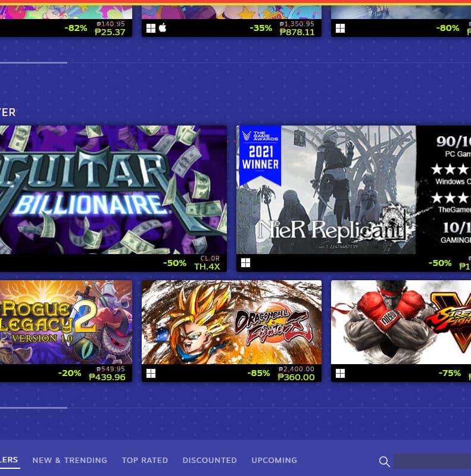The height and width of the screenshot is (476, 471).
Task: Click Windows icon under Dragon Ball FighterZ
Action: [x=151, y=374]
